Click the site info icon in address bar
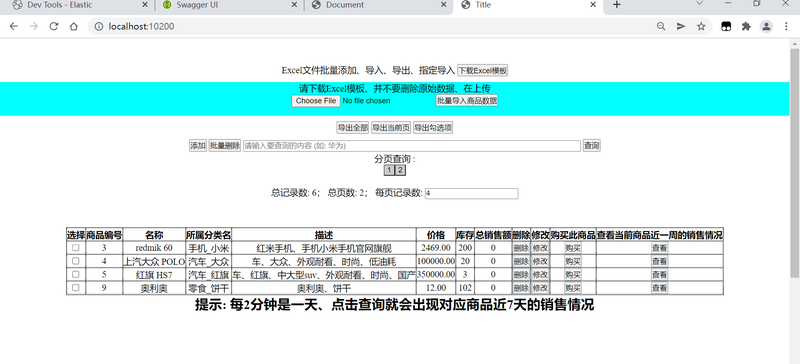Screen dimensions: 800x364 click(98, 27)
